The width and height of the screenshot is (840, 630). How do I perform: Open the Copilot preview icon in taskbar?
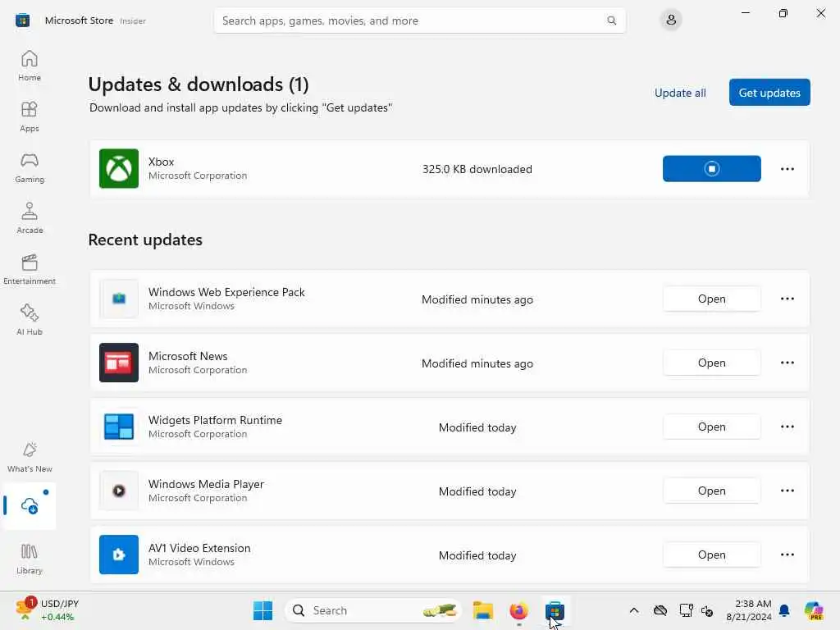point(814,610)
